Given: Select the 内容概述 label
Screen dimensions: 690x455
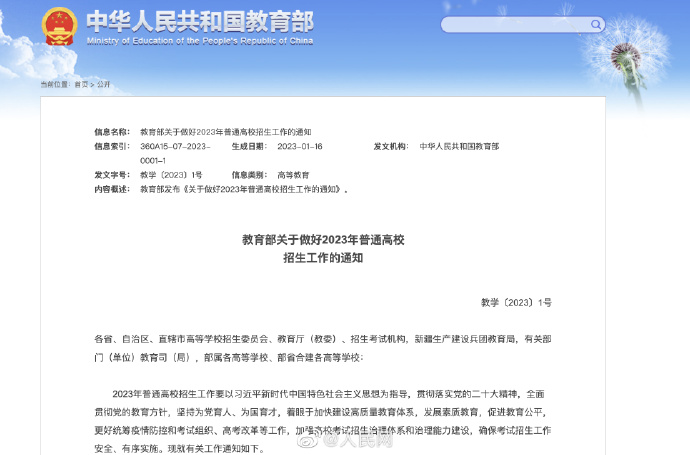Looking at the screenshot, I should pyautogui.click(x=112, y=189).
